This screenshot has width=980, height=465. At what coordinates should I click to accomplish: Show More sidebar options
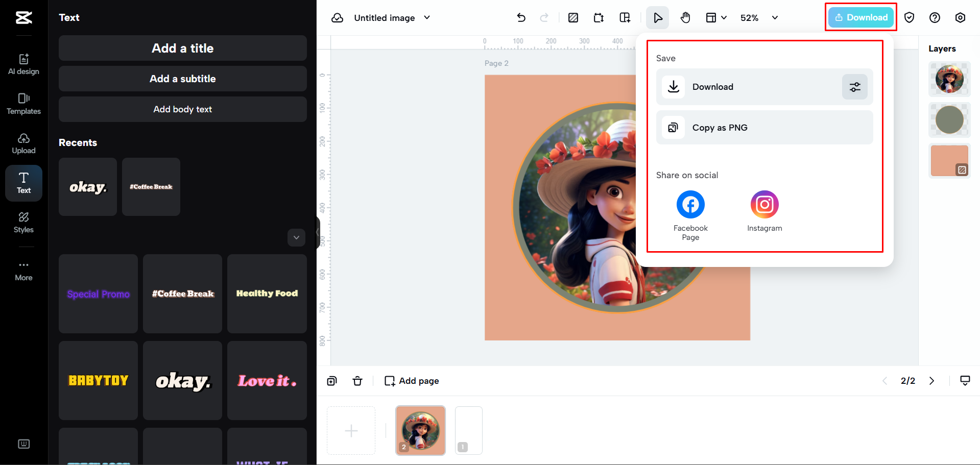[23, 271]
